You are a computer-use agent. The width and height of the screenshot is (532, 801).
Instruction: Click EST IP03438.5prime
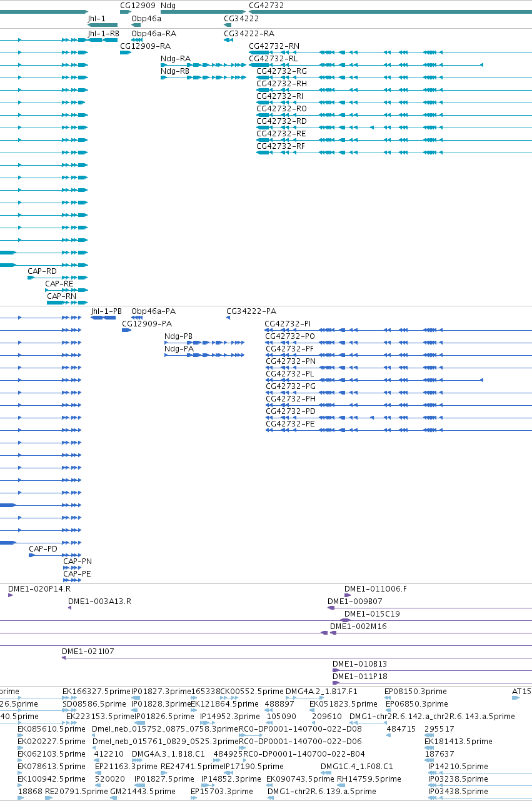coord(458,792)
